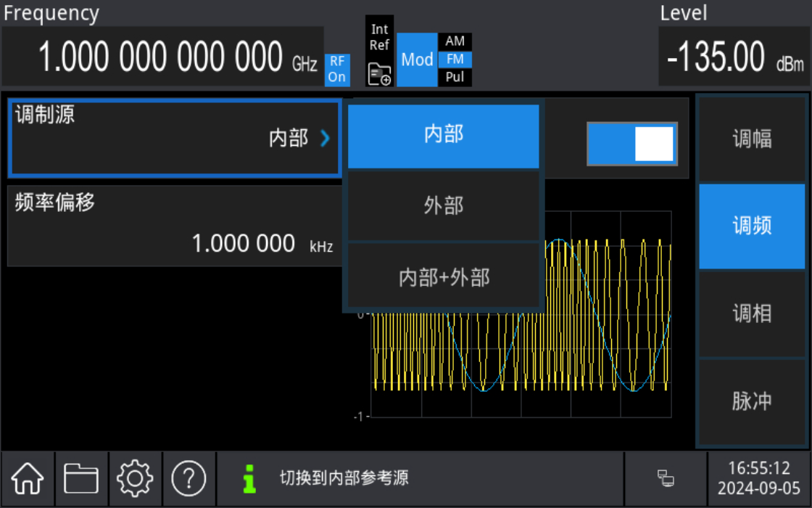812x508 pixels.
Task: Click the Int Ref reference indicator
Action: click(x=380, y=37)
